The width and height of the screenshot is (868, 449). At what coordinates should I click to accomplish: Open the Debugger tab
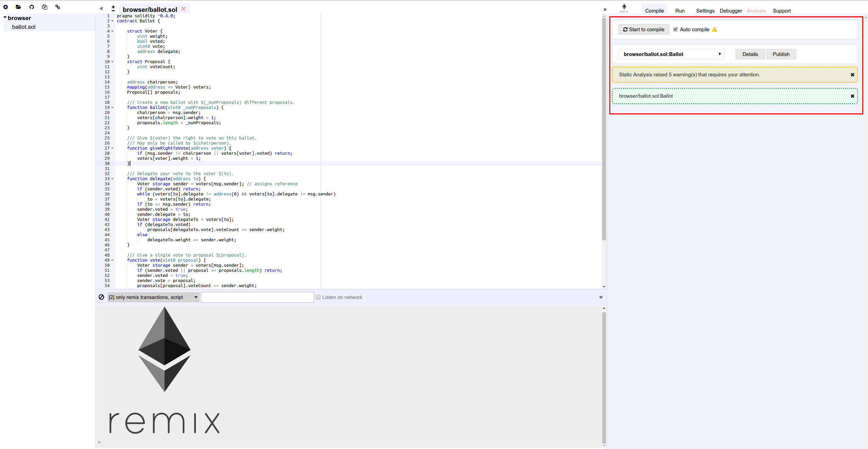(x=731, y=11)
